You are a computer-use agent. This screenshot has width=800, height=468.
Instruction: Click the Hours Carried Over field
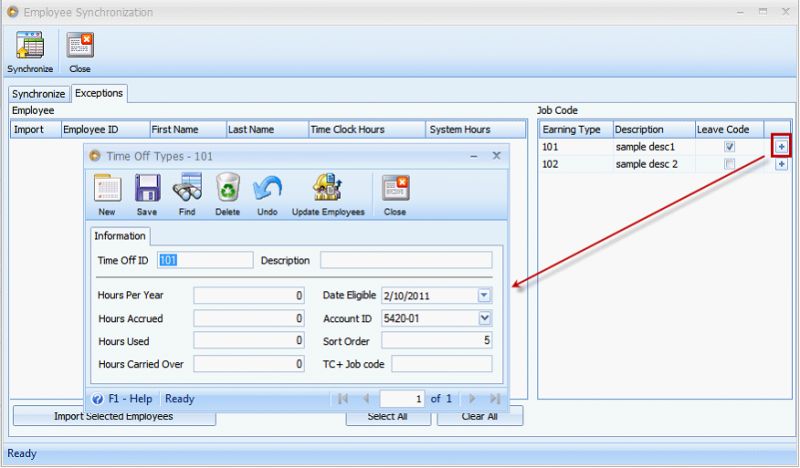pos(249,364)
